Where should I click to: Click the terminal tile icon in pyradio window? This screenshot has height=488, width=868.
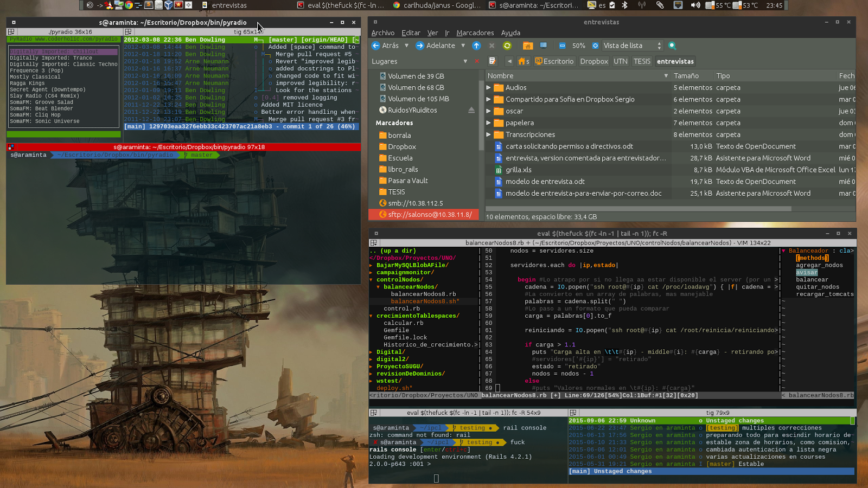tap(11, 31)
